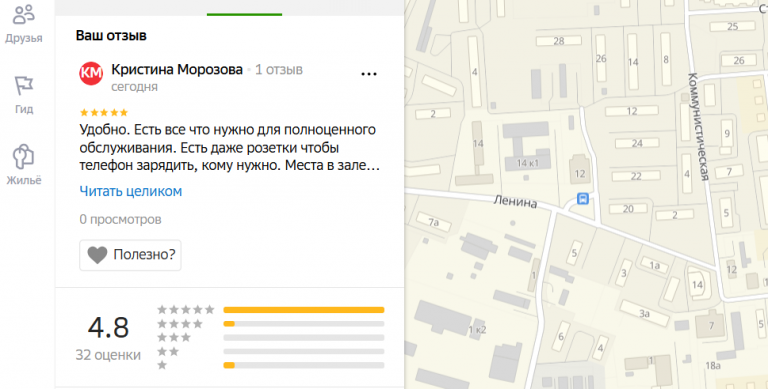Mark the review as Полезно
768x389 pixels.
[x=130, y=255]
